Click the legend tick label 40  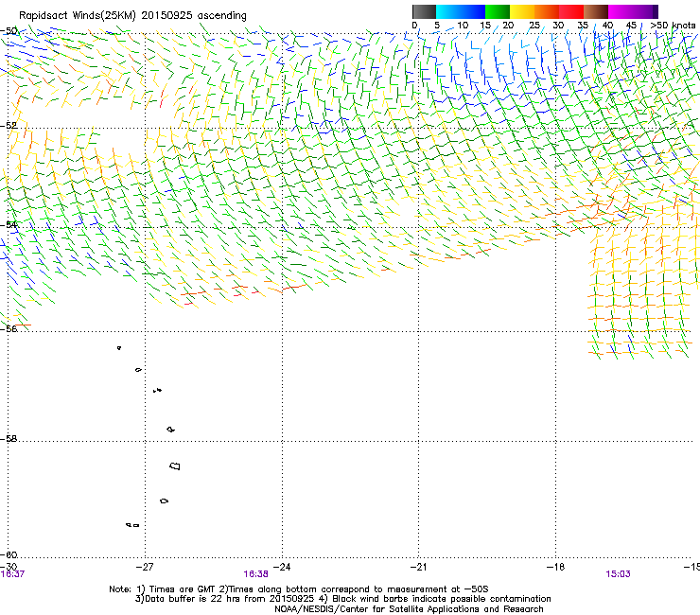click(x=607, y=26)
